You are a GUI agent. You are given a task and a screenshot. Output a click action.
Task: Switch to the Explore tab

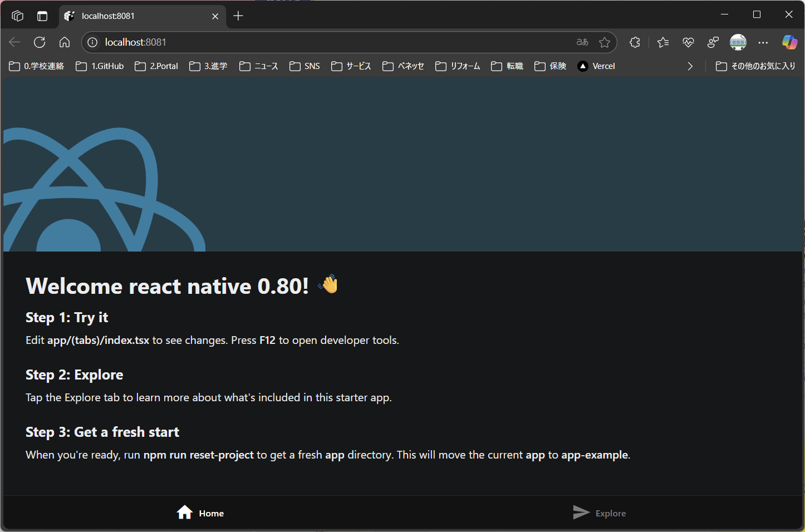pos(600,513)
